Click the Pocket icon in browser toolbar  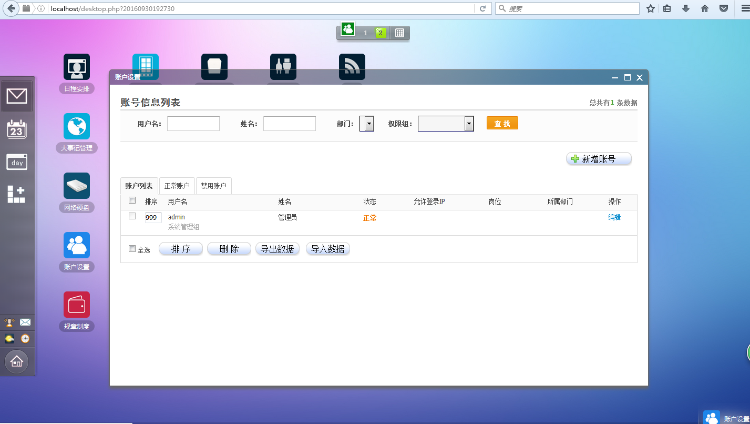coord(724,9)
